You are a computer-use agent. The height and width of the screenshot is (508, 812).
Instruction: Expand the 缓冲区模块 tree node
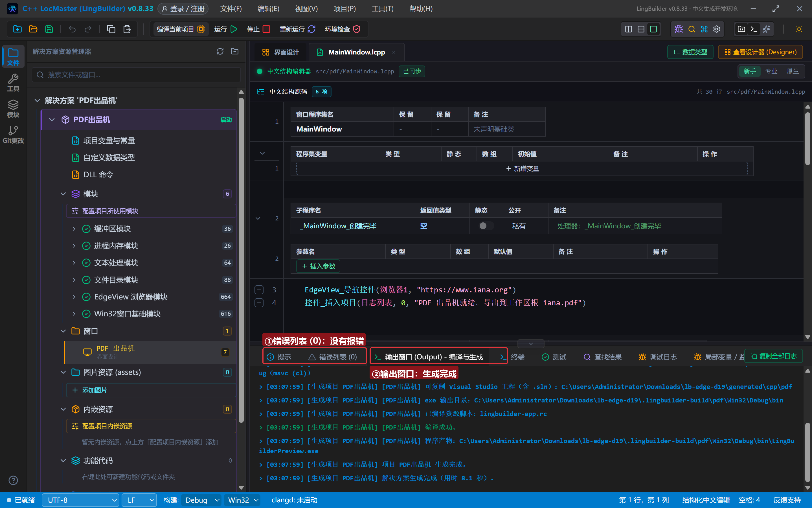pos(74,229)
